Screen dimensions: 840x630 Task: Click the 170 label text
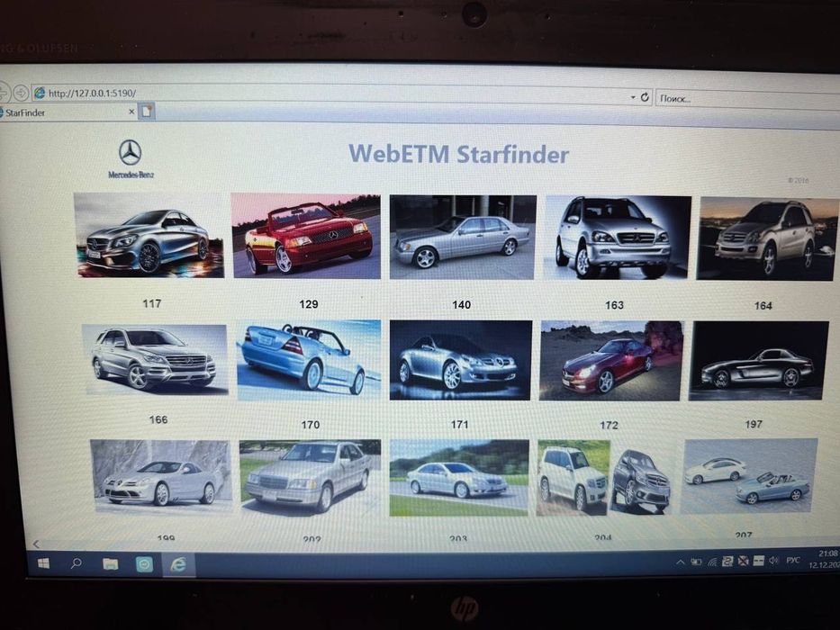311,425
